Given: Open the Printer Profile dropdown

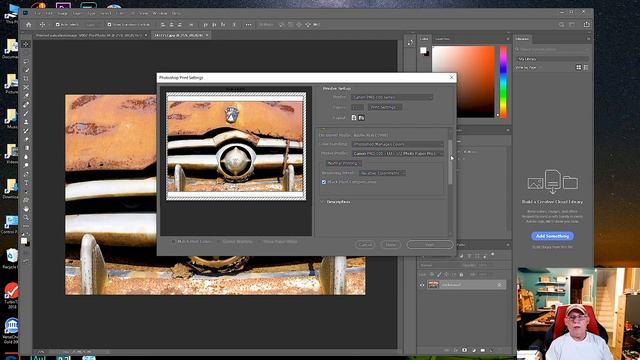Looking at the screenshot, I should tap(398, 153).
